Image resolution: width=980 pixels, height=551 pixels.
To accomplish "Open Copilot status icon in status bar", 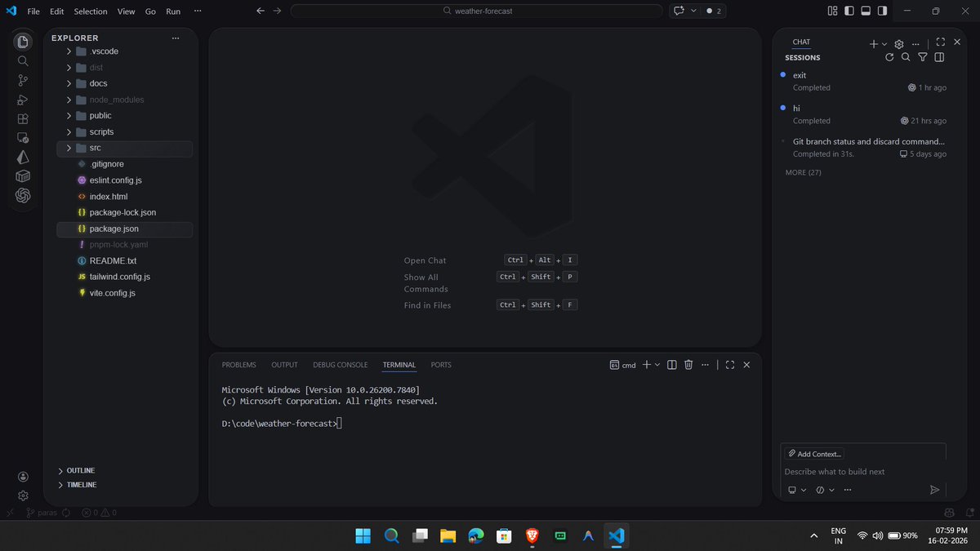I will (949, 513).
